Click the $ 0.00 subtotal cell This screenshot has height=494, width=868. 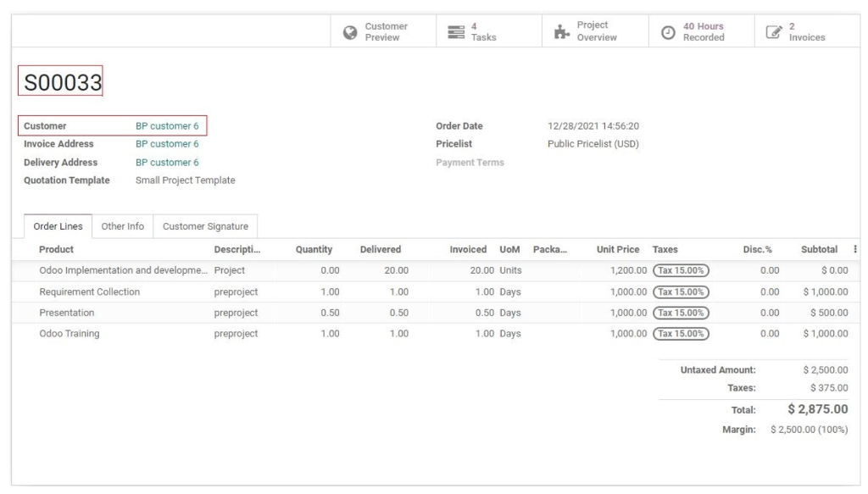coord(835,270)
